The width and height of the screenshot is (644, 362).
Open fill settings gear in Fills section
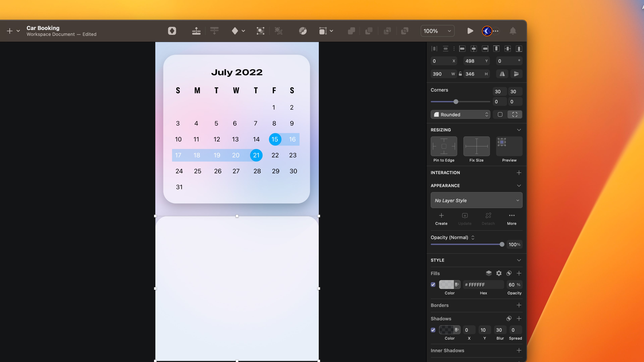point(499,273)
